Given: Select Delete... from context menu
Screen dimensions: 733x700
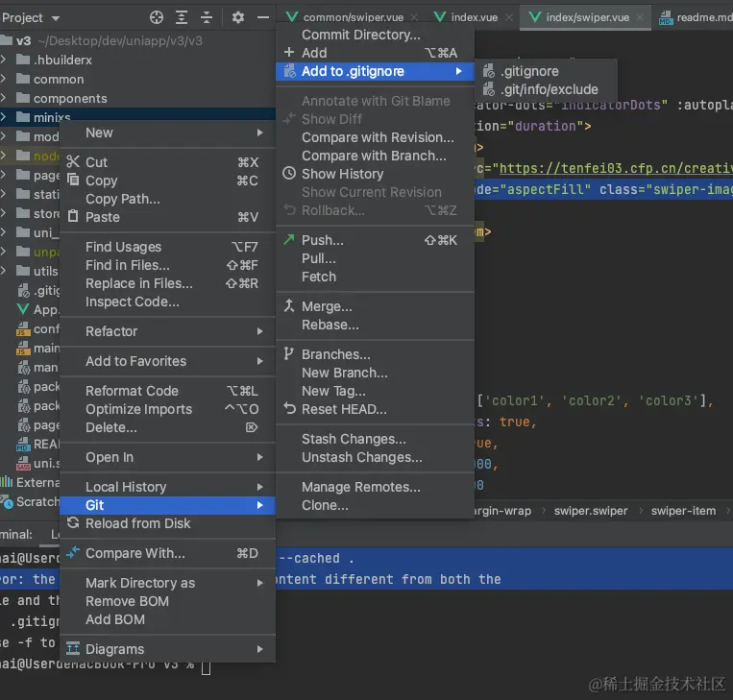Looking at the screenshot, I should (167, 427).
